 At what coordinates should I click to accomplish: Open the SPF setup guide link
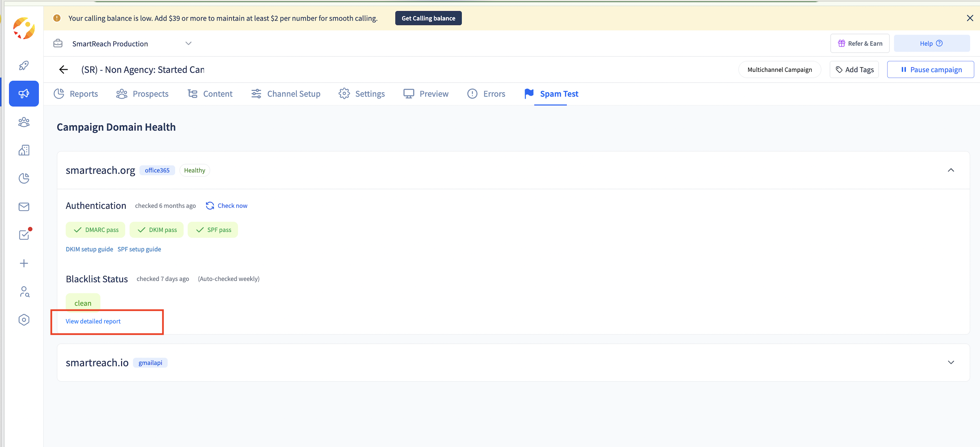pyautogui.click(x=139, y=249)
